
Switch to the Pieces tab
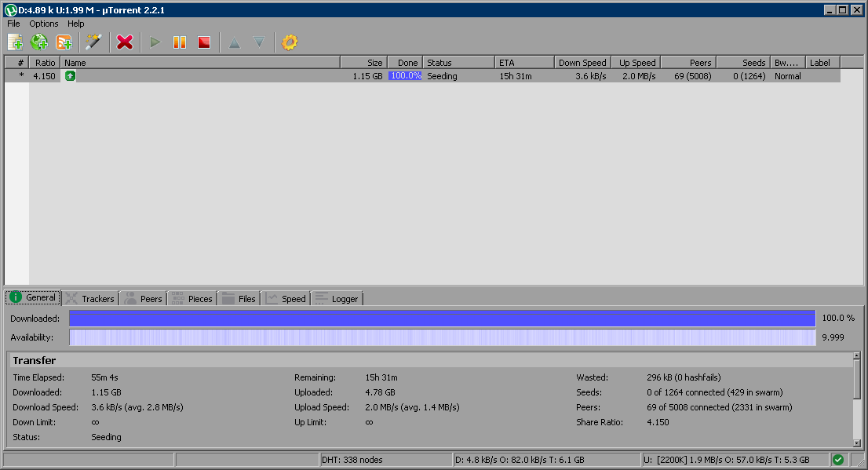coord(192,298)
